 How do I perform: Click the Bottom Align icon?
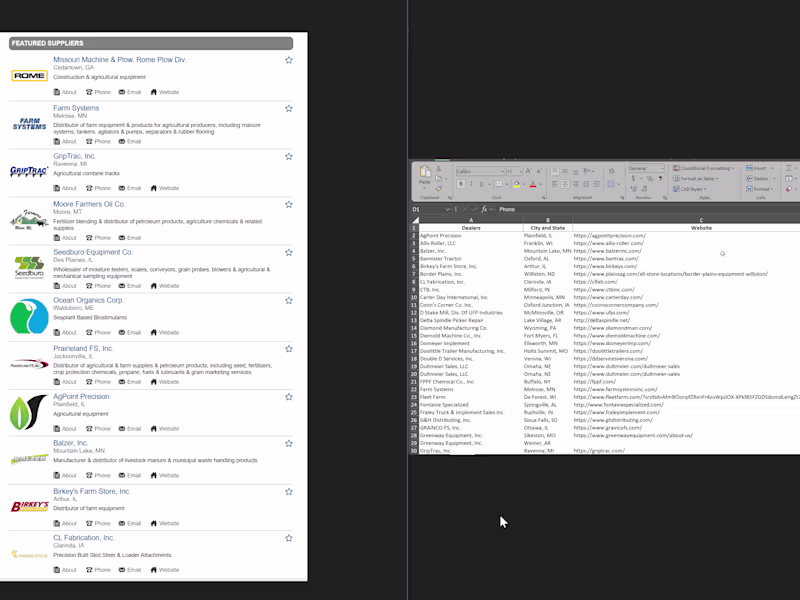tap(576, 172)
